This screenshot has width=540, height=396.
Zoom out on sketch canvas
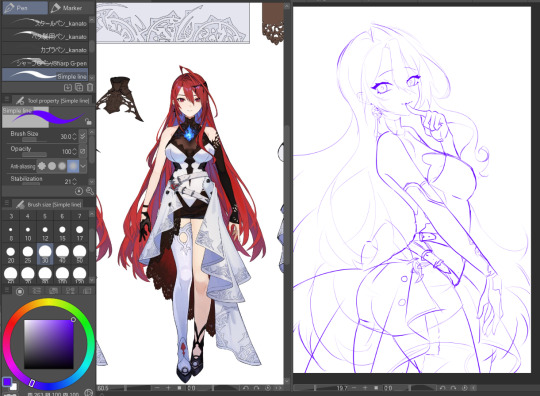coord(354,388)
